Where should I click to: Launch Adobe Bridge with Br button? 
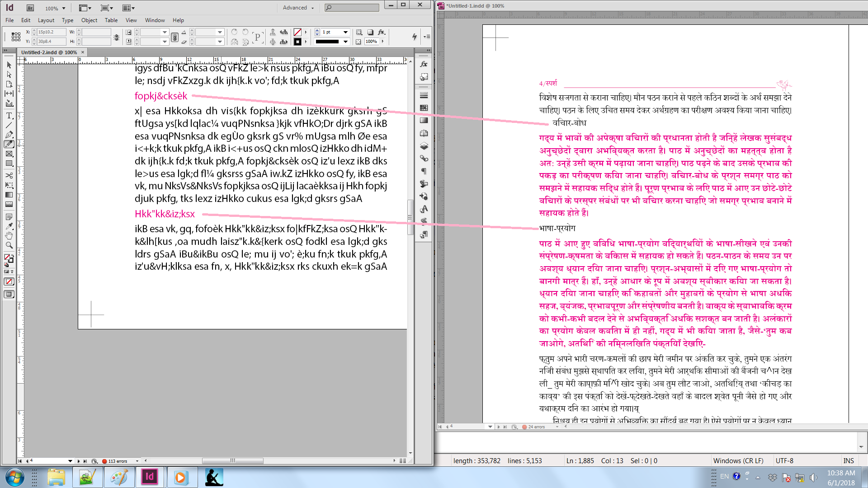30,8
